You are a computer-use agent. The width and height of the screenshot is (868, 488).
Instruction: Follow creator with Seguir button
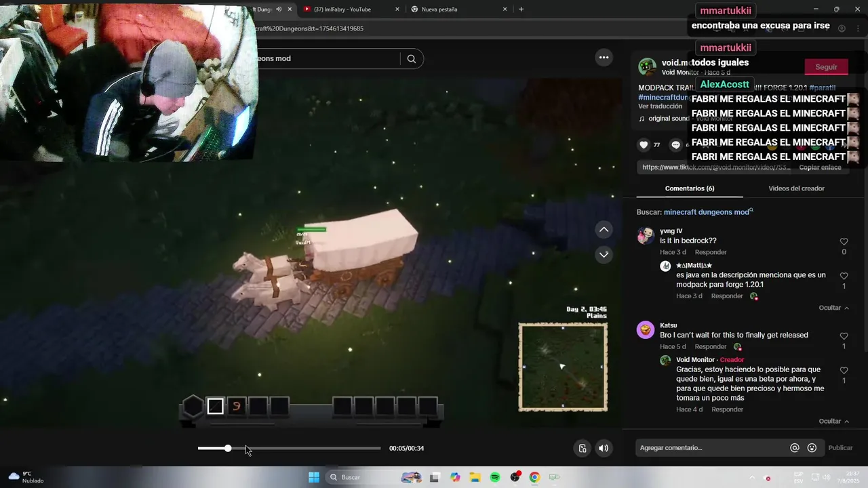826,67
